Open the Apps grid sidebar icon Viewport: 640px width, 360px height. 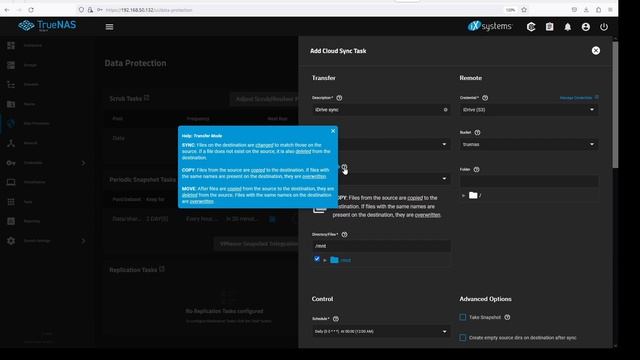click(x=11, y=202)
